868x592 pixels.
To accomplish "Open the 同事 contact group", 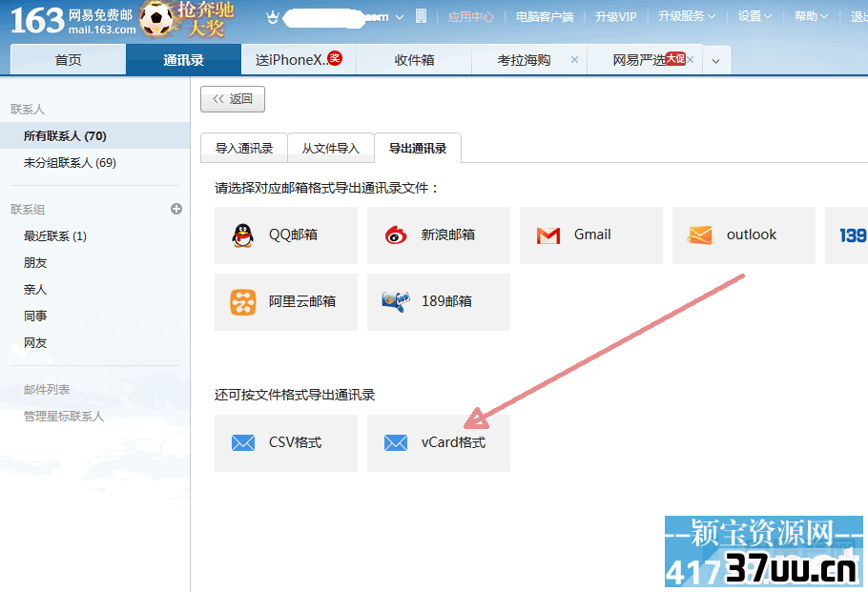I will point(35,316).
